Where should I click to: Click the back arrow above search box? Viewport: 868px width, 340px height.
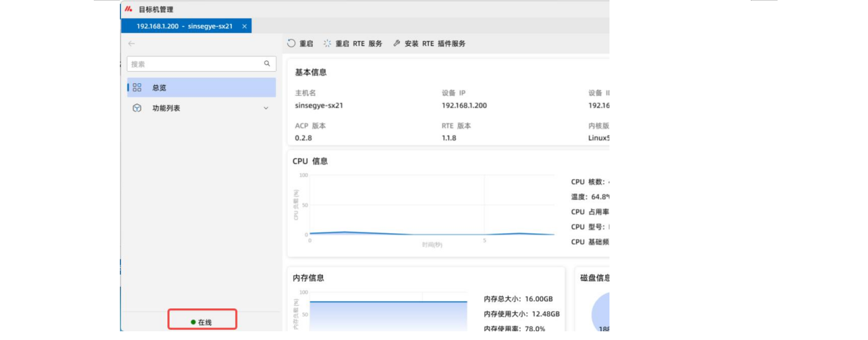tap(131, 44)
